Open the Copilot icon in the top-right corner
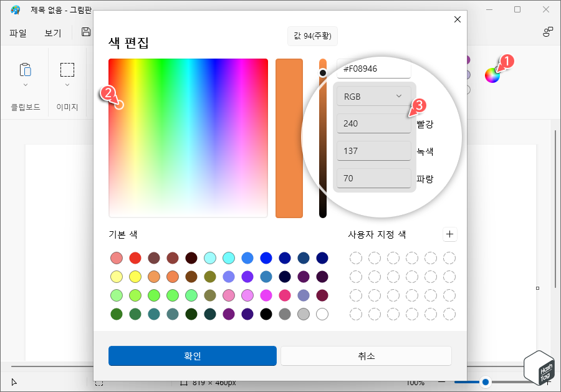Image resolution: width=561 pixels, height=392 pixels. tap(547, 32)
